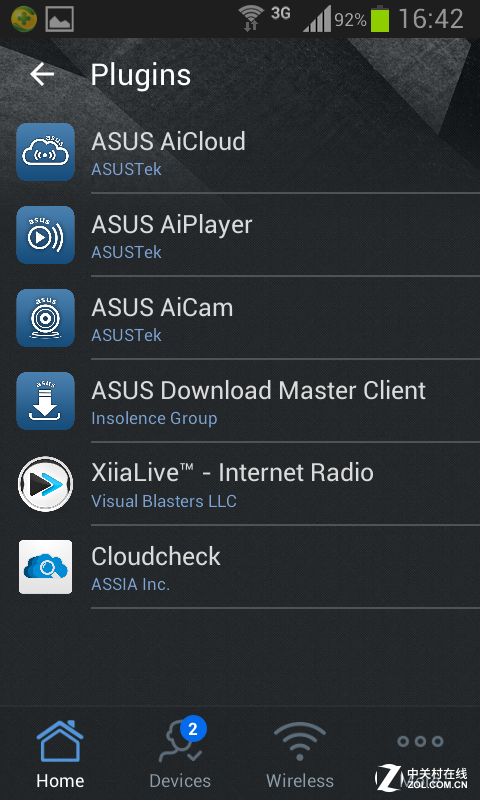The height and width of the screenshot is (800, 480).
Task: Switch to the Wireless tab
Action: [300, 755]
